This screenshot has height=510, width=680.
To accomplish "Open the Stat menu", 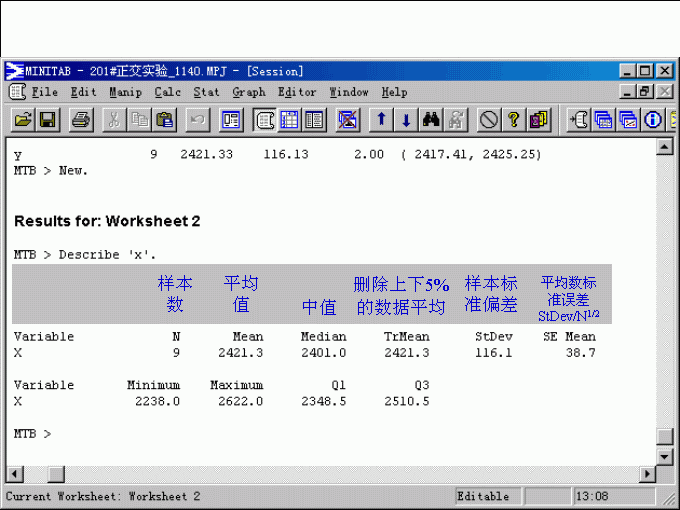I will pyautogui.click(x=206, y=92).
